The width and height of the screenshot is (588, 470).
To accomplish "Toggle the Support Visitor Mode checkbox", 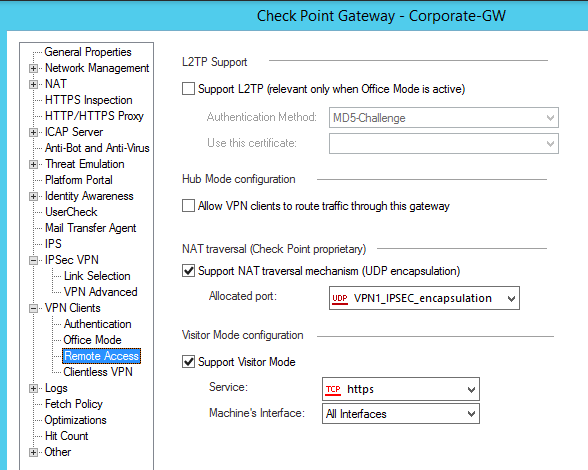I will [x=188, y=362].
